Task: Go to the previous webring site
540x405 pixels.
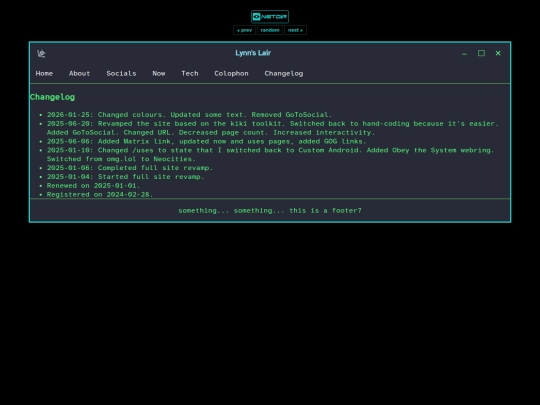Action: pos(244,30)
